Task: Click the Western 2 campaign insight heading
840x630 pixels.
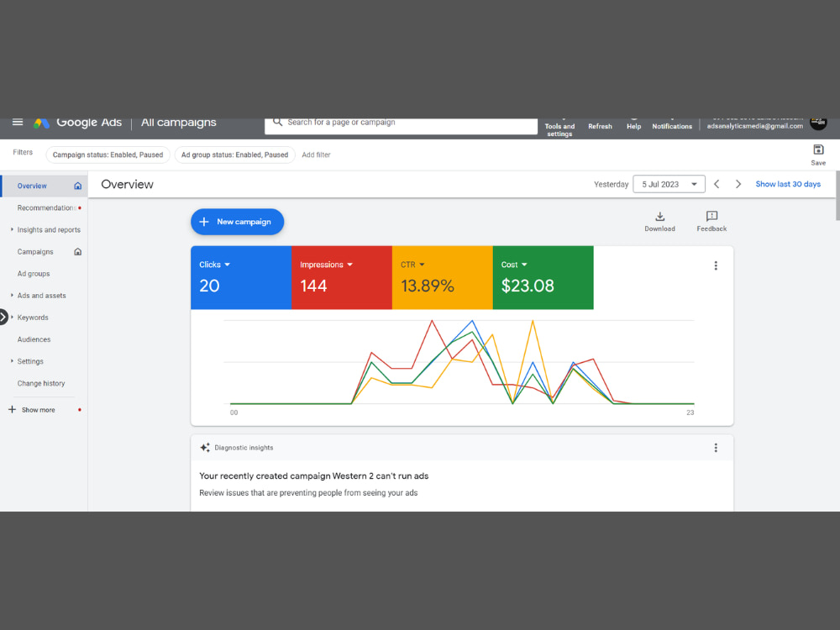Action: [314, 475]
